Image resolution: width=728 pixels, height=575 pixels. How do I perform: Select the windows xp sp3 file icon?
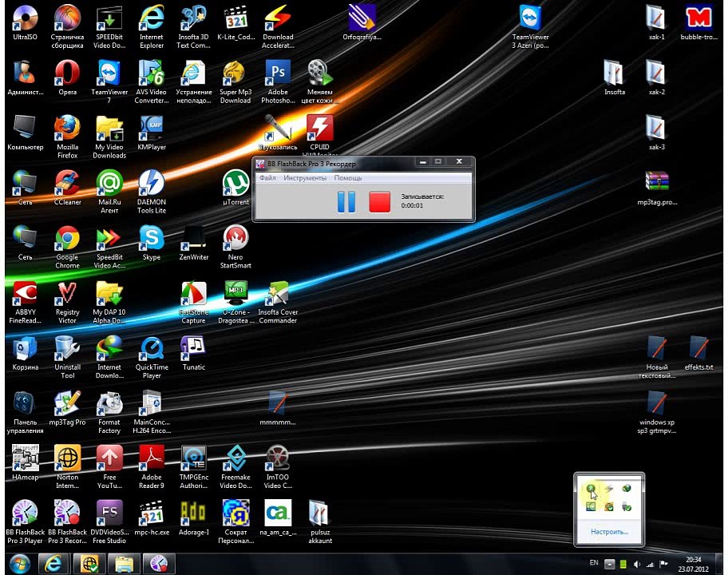tap(656, 412)
